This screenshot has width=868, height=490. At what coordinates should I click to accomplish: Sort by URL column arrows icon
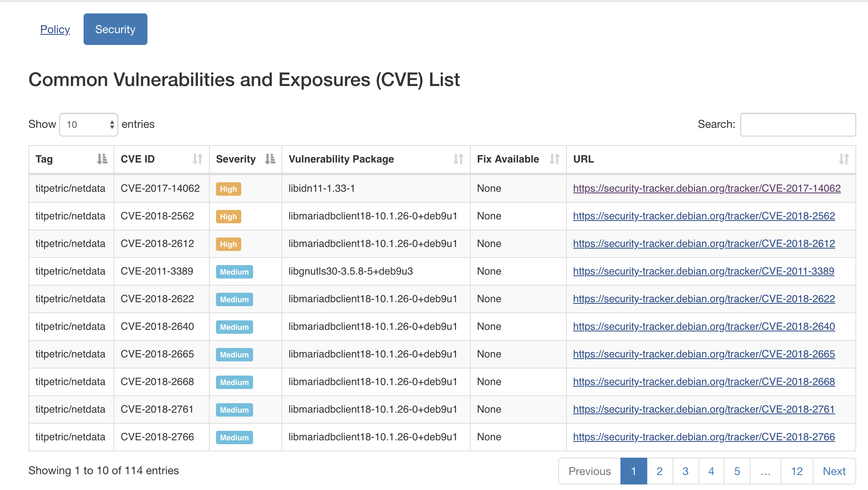point(844,159)
